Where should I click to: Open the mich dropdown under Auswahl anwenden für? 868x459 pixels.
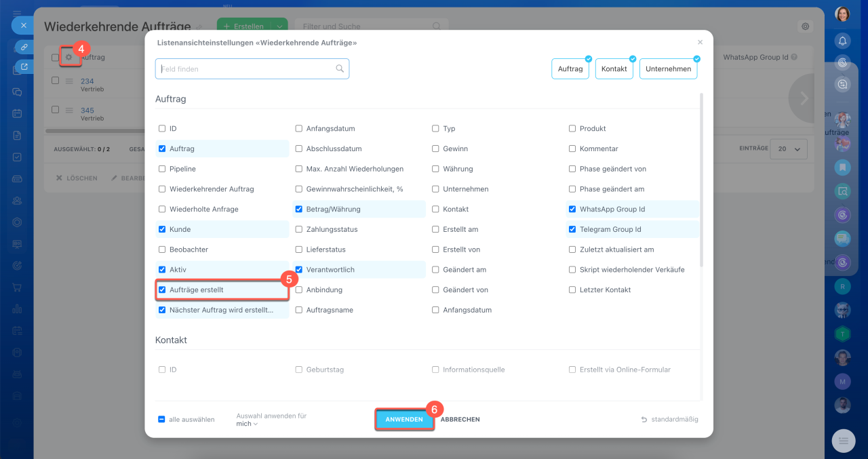pos(247,424)
